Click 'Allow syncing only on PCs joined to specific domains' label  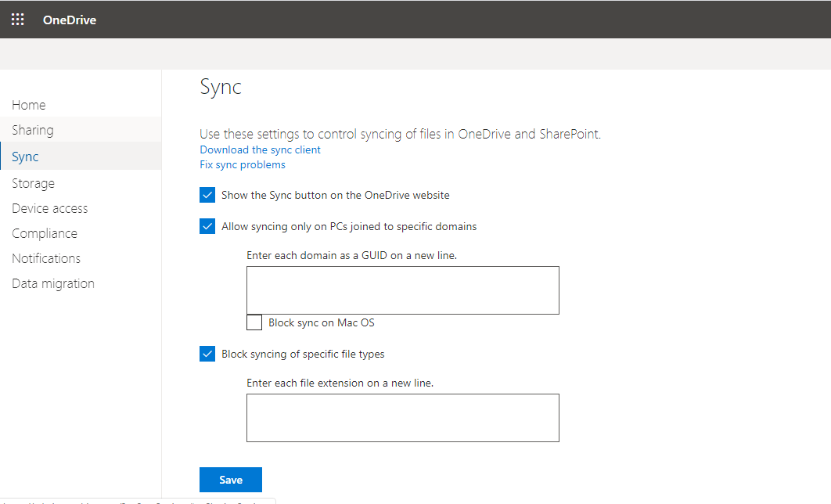tap(349, 226)
